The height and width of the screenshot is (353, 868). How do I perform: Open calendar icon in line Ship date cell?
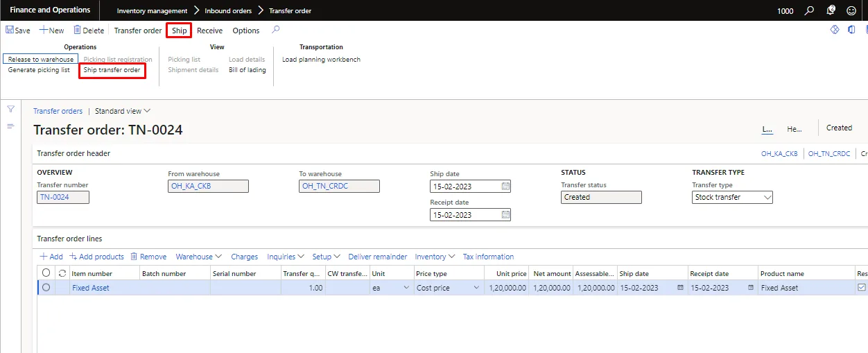tap(680, 288)
